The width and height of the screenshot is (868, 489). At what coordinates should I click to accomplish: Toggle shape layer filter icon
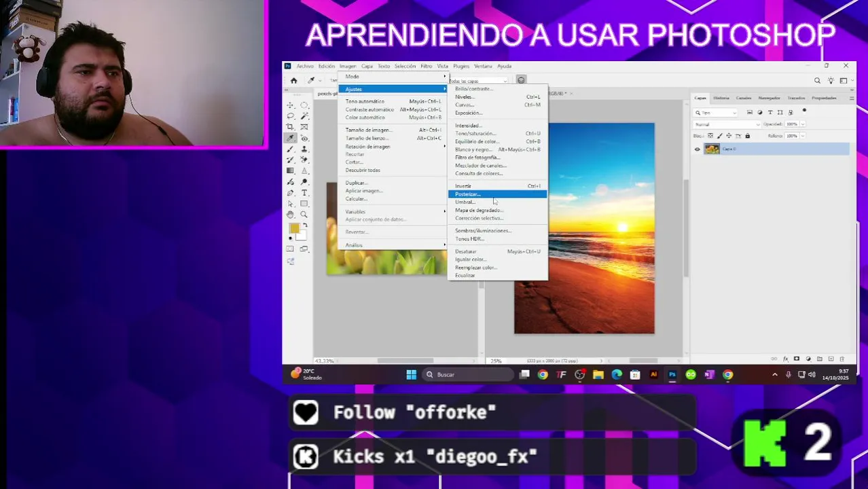[x=780, y=113]
